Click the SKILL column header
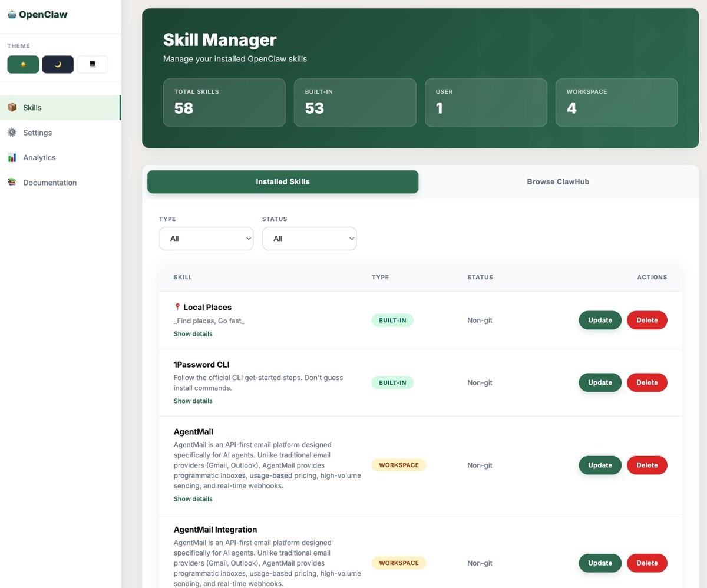Screen dimensions: 707x588 [x=183, y=277]
